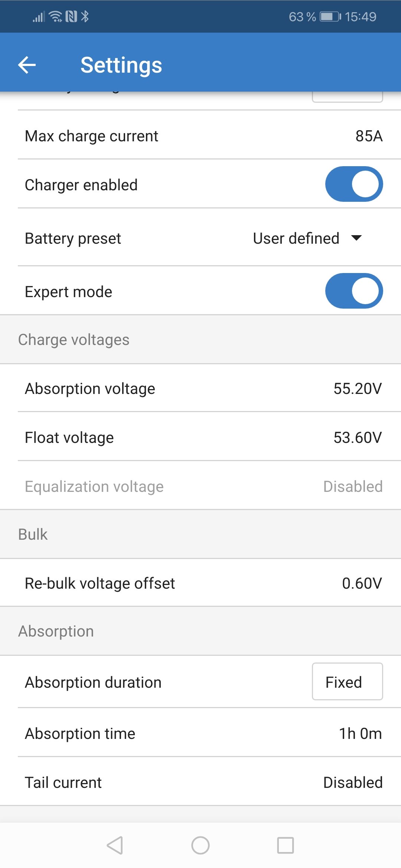Tap the Android home circle button
Screen dimensions: 401x868
point(200,845)
